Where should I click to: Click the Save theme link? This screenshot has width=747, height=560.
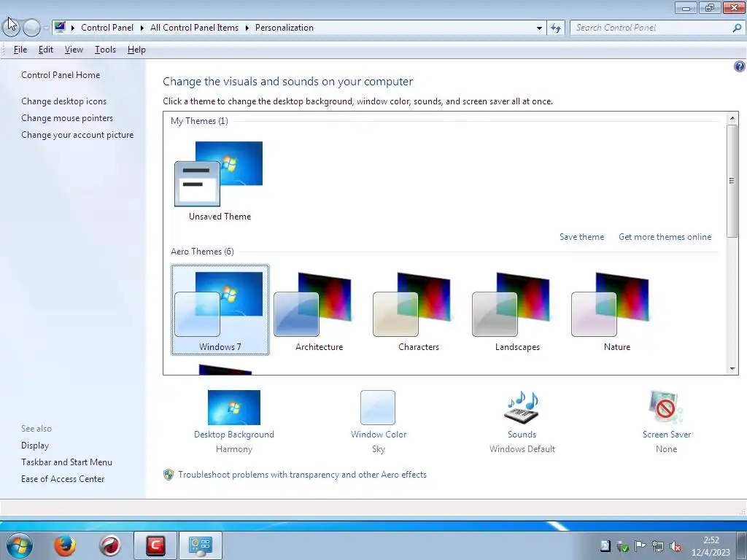(x=581, y=237)
